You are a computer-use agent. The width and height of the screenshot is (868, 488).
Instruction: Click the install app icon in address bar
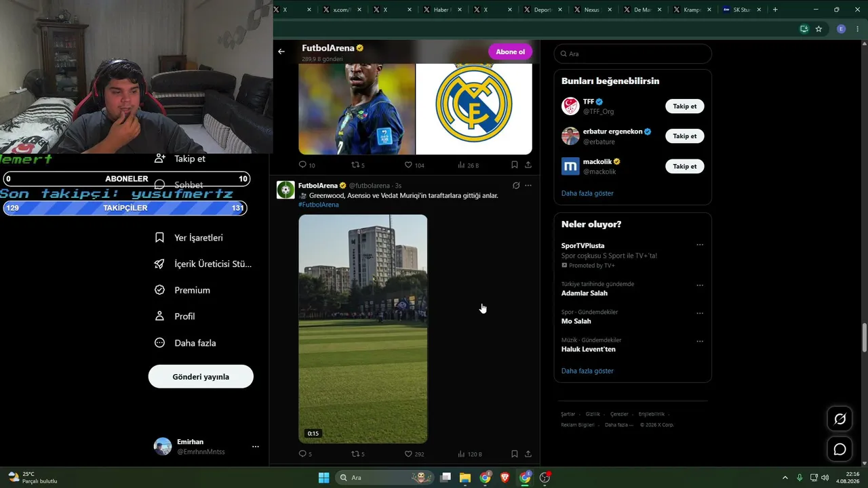tap(804, 29)
